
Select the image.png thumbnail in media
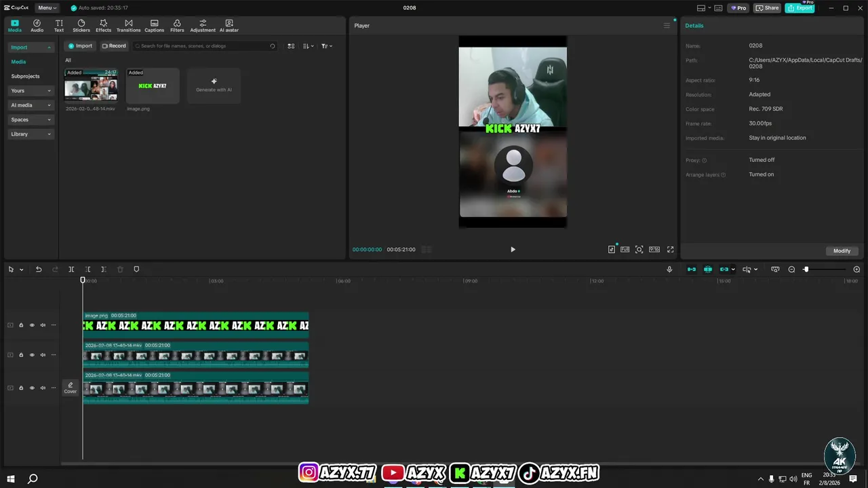pyautogui.click(x=153, y=85)
